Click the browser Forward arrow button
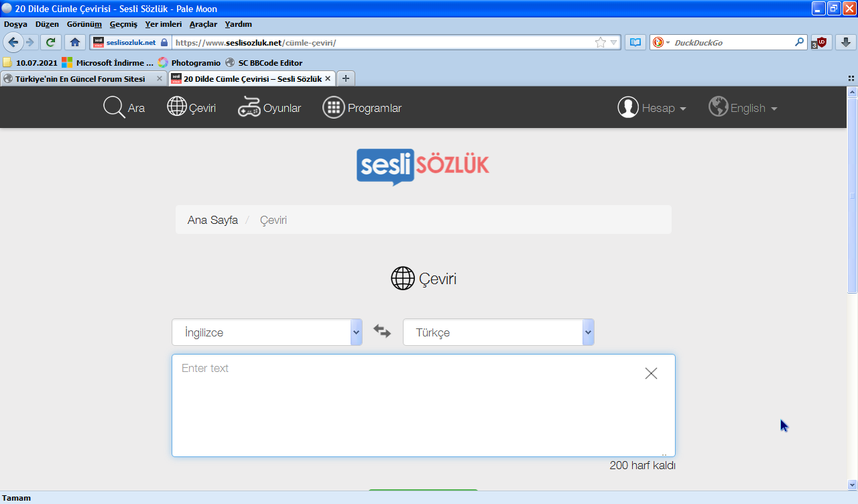Screen dimensions: 858x504 pyautogui.click(x=30, y=42)
